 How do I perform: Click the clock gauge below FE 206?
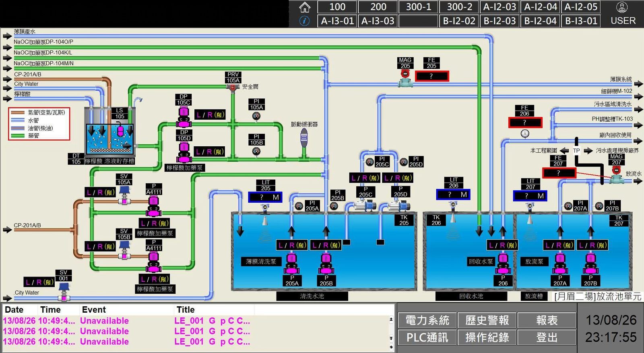point(525,133)
